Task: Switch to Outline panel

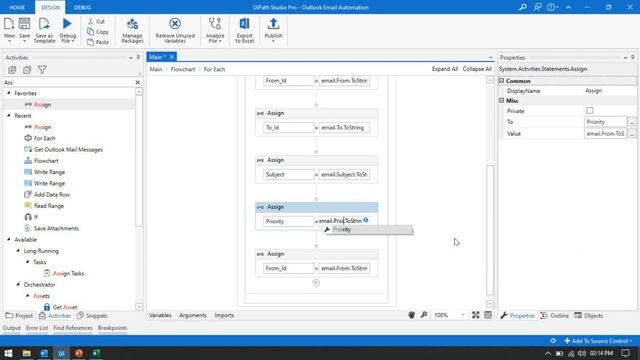Action: coord(555,316)
